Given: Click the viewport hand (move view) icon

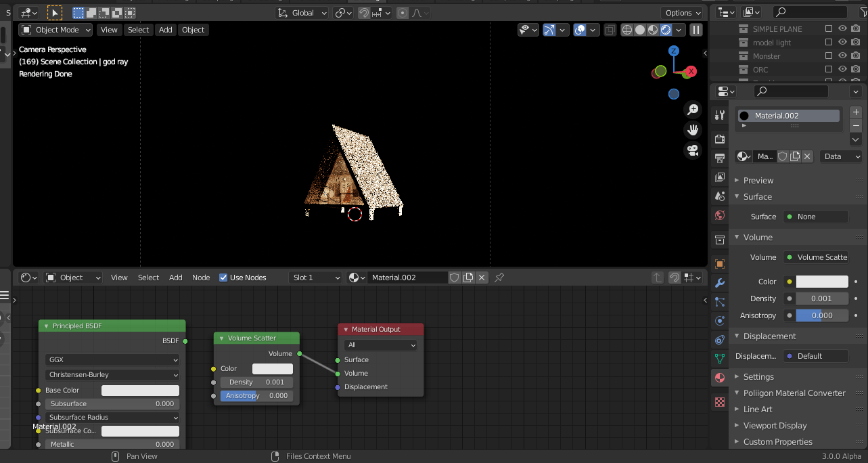Looking at the screenshot, I should point(692,129).
